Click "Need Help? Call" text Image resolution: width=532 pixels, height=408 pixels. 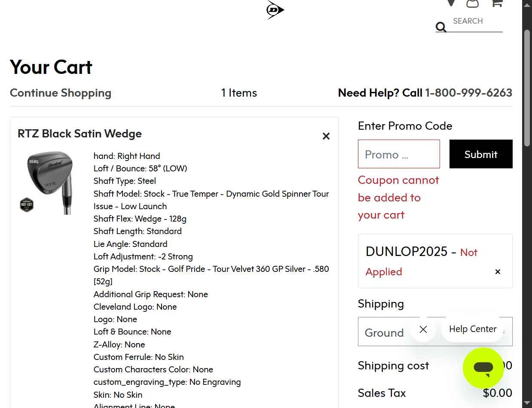[380, 93]
